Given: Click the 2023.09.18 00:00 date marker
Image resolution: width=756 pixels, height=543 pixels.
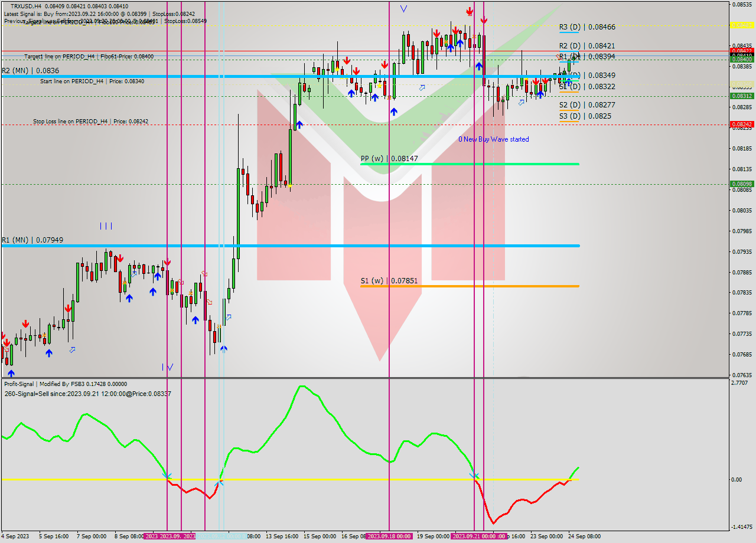Looking at the screenshot, I should pos(389,537).
